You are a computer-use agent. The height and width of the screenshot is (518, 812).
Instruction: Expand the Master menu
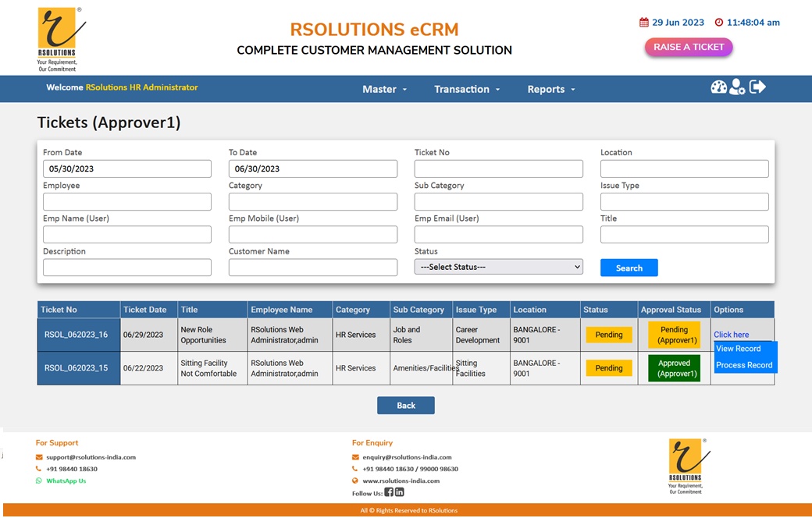[x=384, y=89]
